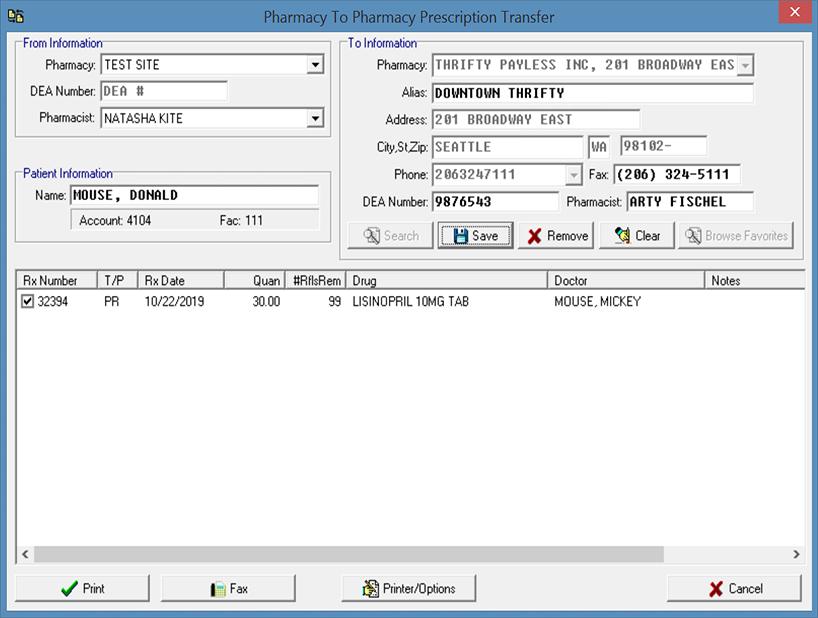Open the From Pharmacist dropdown list
The height and width of the screenshot is (618, 818).
(315, 118)
